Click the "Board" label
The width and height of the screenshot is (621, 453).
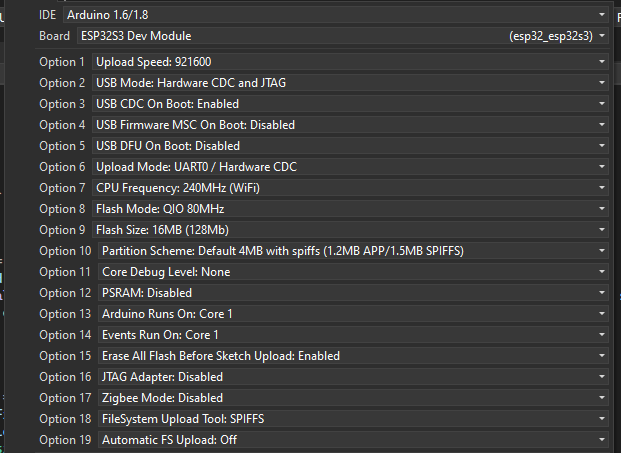click(x=55, y=36)
